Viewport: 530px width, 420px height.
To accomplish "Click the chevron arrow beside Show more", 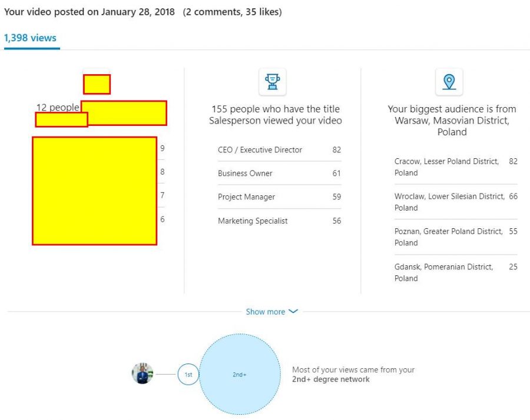I will point(293,312).
